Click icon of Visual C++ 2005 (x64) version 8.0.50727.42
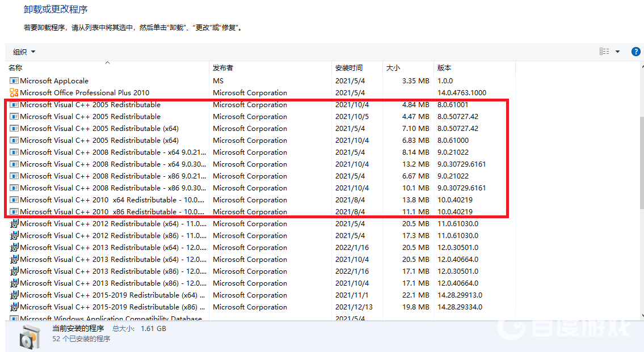The width and height of the screenshot is (644, 352). pyautogui.click(x=14, y=129)
